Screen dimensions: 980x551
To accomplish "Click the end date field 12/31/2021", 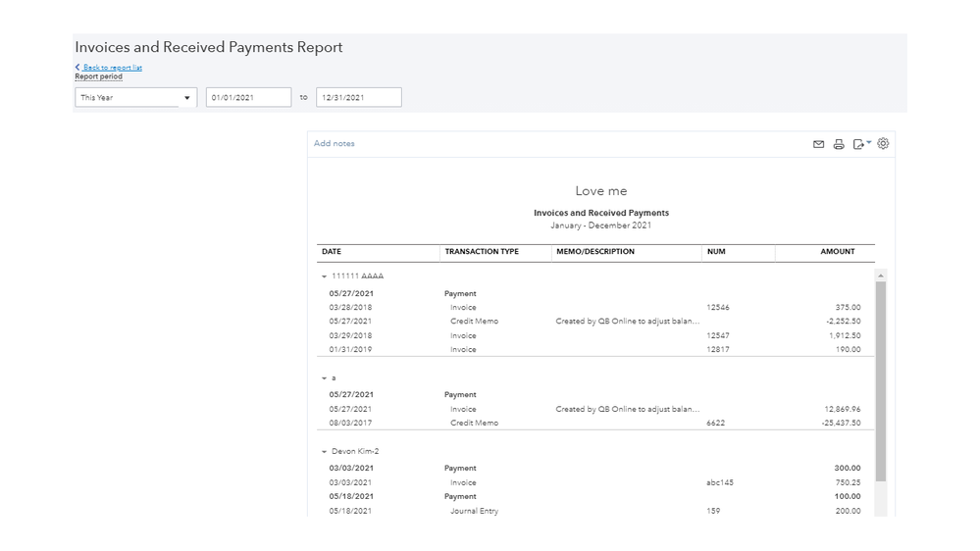I will point(358,98).
